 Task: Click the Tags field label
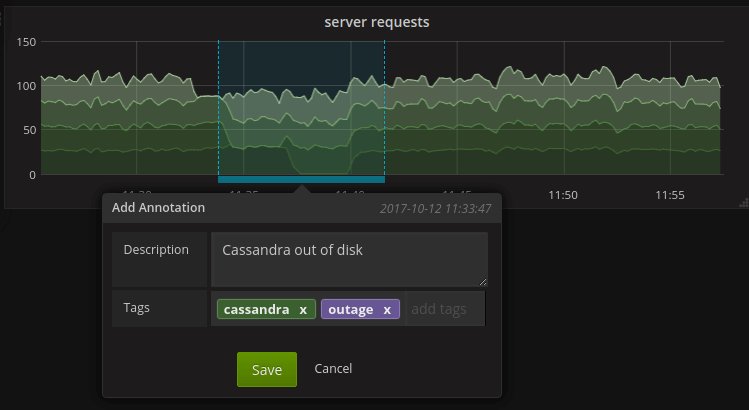pyautogui.click(x=136, y=308)
